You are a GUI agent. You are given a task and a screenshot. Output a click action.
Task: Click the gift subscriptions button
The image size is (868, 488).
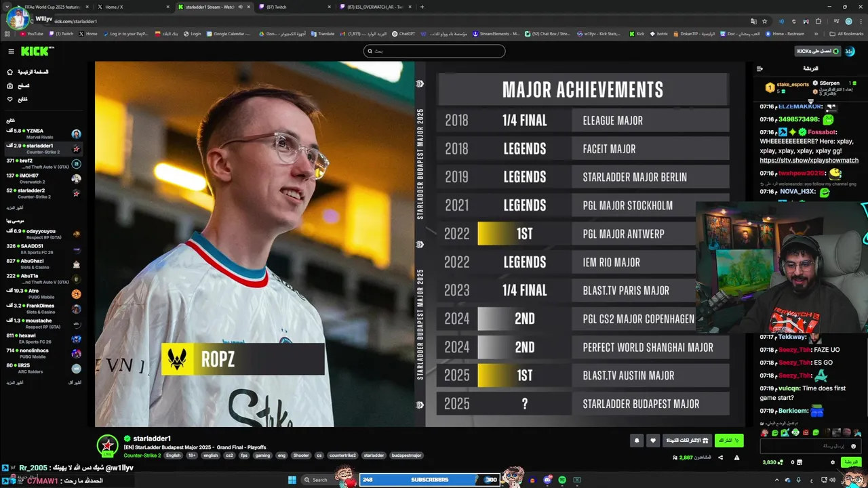pyautogui.click(x=687, y=441)
